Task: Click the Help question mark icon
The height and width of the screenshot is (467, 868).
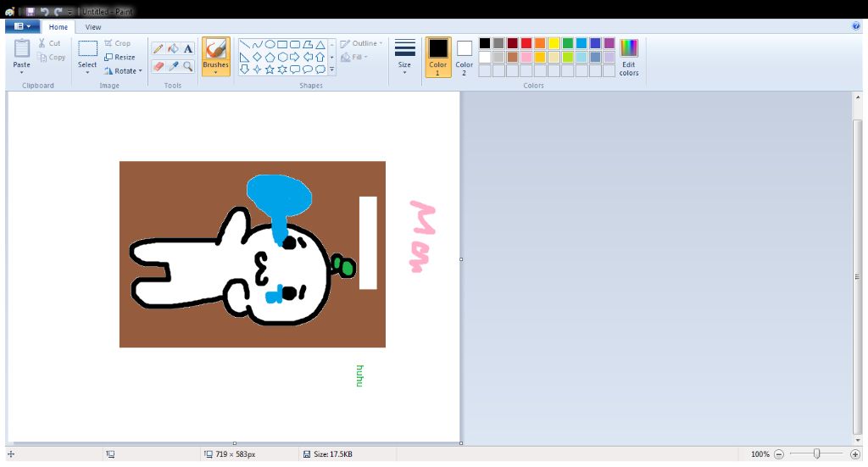Action: tap(856, 26)
